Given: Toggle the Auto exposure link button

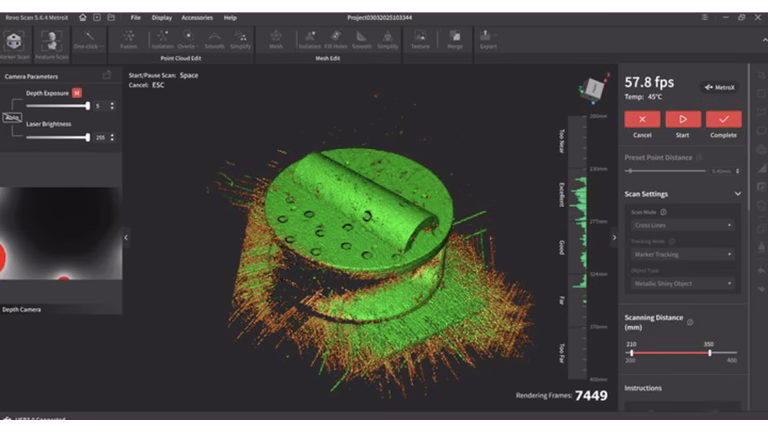Looking at the screenshot, I should click(x=13, y=117).
